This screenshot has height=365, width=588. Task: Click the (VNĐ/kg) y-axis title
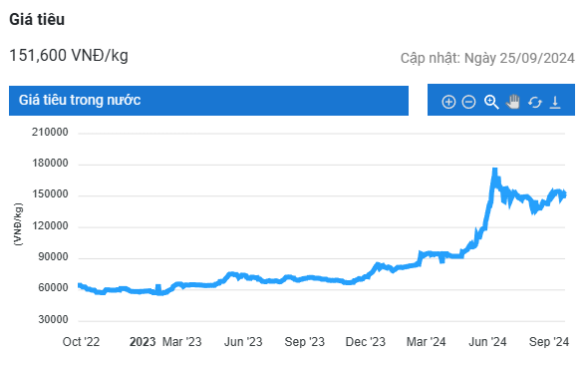[18, 224]
